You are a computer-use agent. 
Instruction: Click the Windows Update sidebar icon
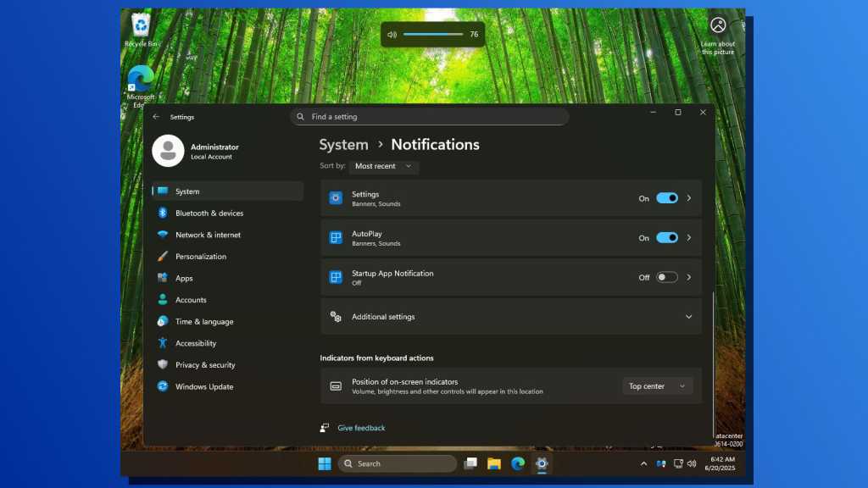(163, 386)
